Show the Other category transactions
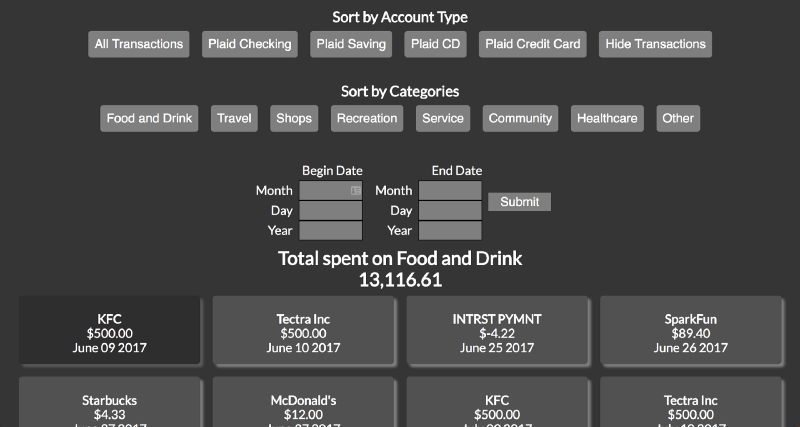 (678, 118)
